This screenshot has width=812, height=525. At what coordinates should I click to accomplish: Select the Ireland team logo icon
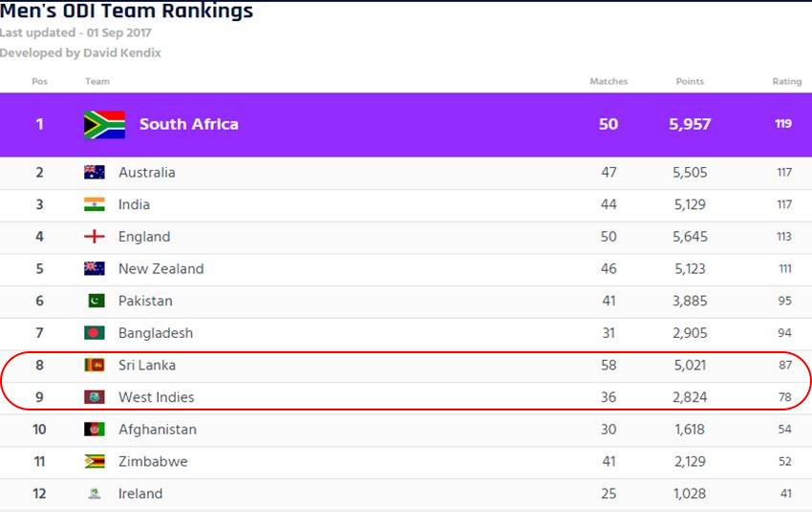pyautogui.click(x=95, y=493)
